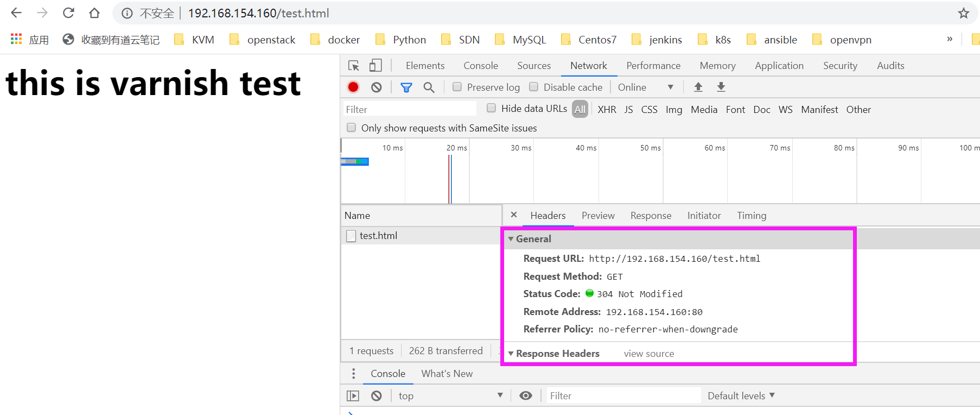Viewport: 980px width, 415px height.
Task: Open the top context dropdown
Action: click(x=451, y=396)
